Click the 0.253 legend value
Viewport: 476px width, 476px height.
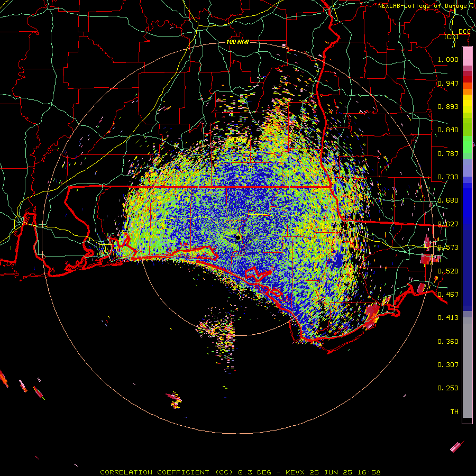[x=448, y=388]
